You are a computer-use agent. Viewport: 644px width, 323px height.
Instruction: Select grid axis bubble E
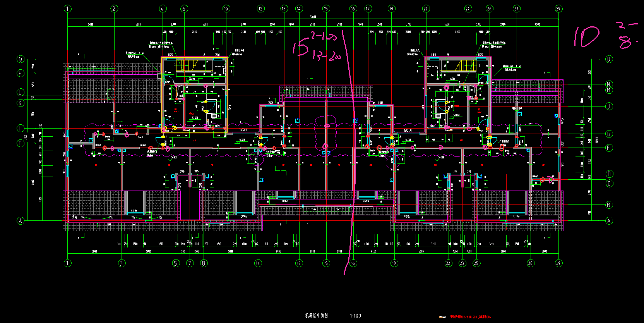click(x=609, y=148)
